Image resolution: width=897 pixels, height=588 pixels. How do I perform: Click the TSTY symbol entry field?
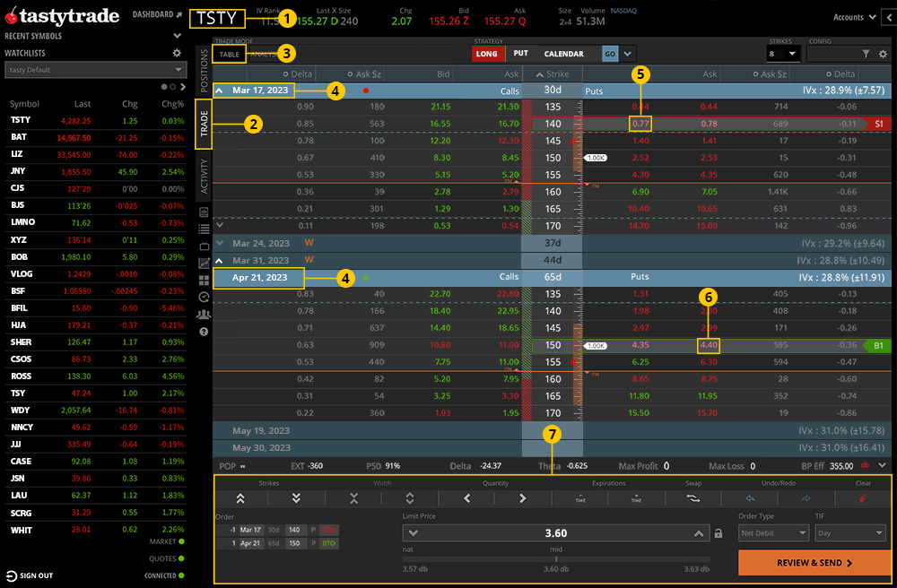click(217, 18)
